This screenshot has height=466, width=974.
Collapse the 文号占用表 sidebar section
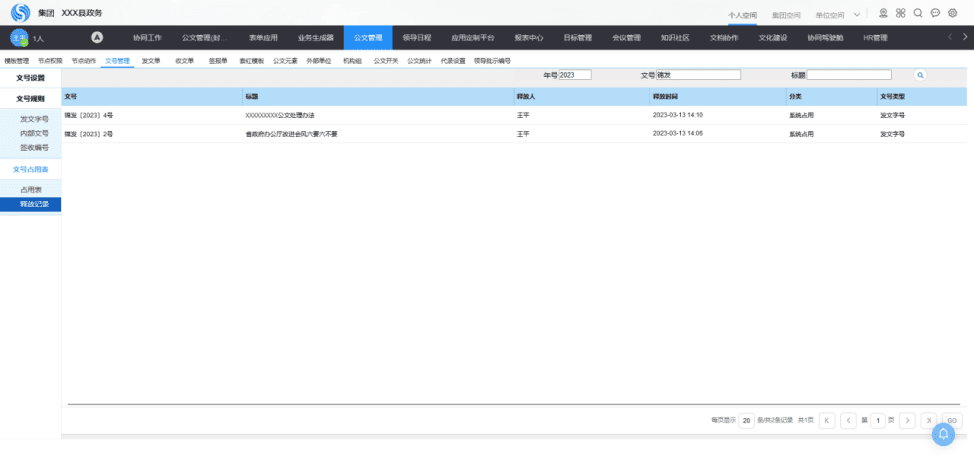(x=30, y=169)
